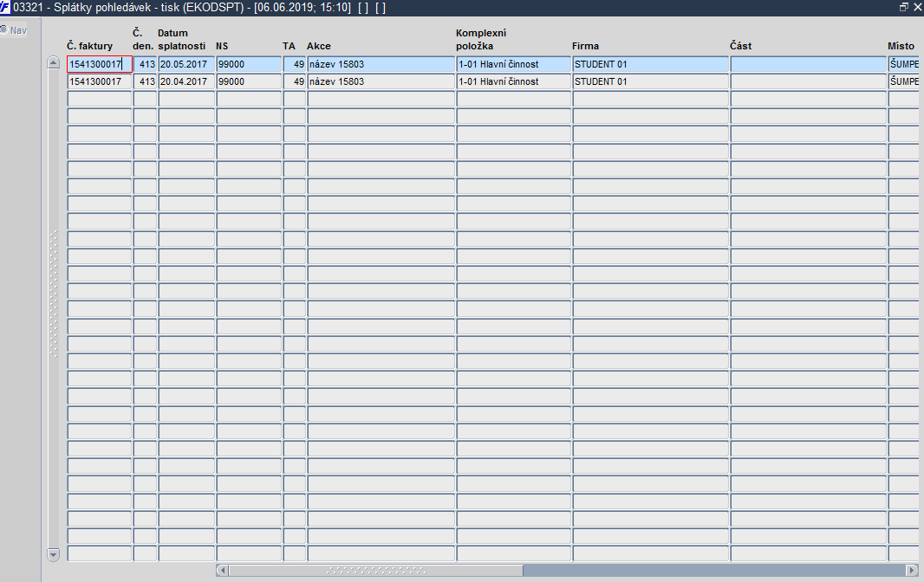Click invoice number in the 20.05.2017 row
This screenshot has width=924, height=582.
tap(100, 64)
